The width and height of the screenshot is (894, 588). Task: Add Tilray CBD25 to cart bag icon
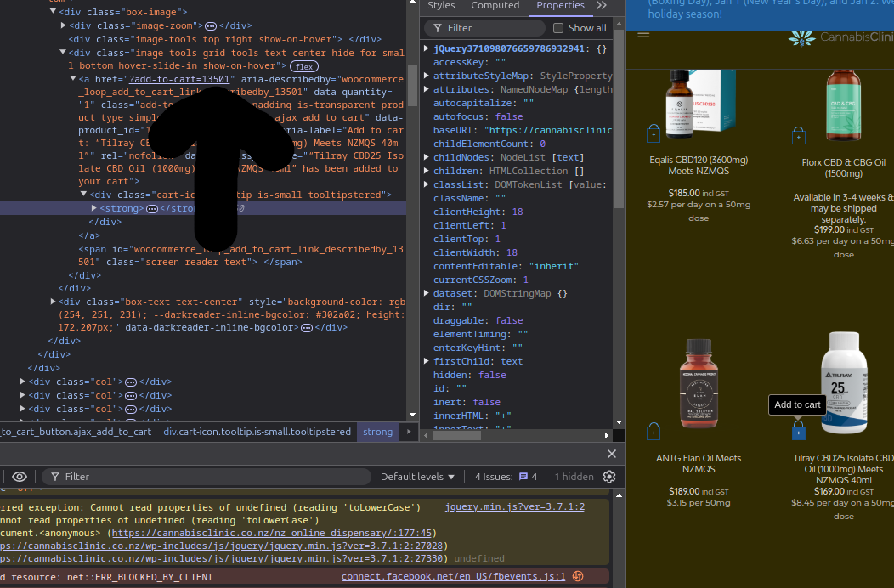tap(798, 431)
